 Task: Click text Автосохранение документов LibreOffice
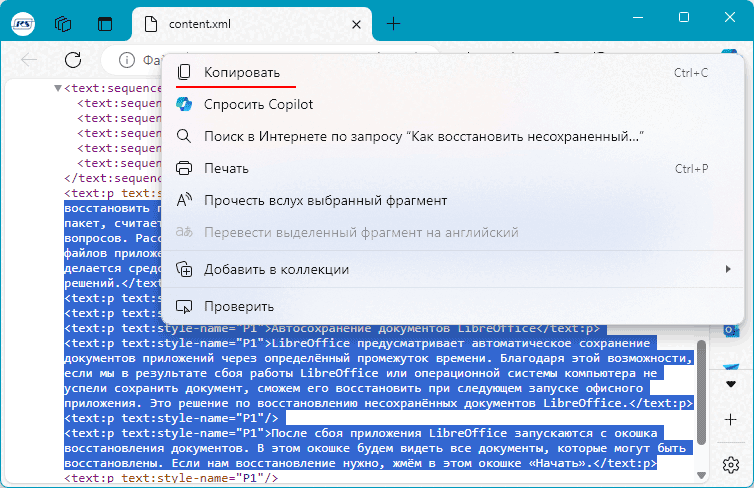pos(404,328)
